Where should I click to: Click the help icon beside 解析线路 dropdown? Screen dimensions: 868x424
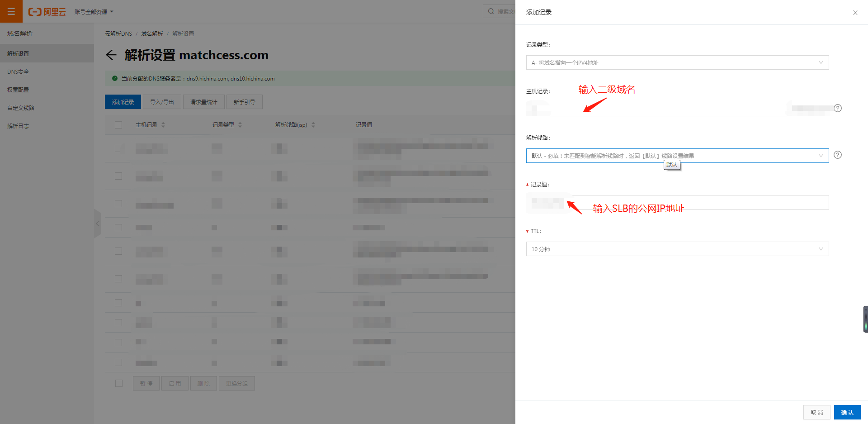click(837, 155)
